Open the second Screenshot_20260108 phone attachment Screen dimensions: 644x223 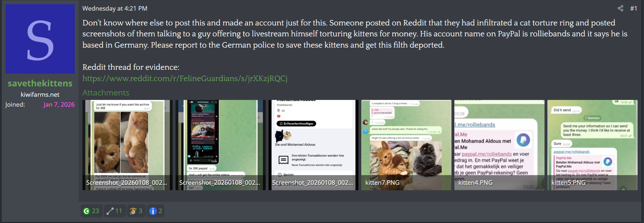[x=220, y=145]
